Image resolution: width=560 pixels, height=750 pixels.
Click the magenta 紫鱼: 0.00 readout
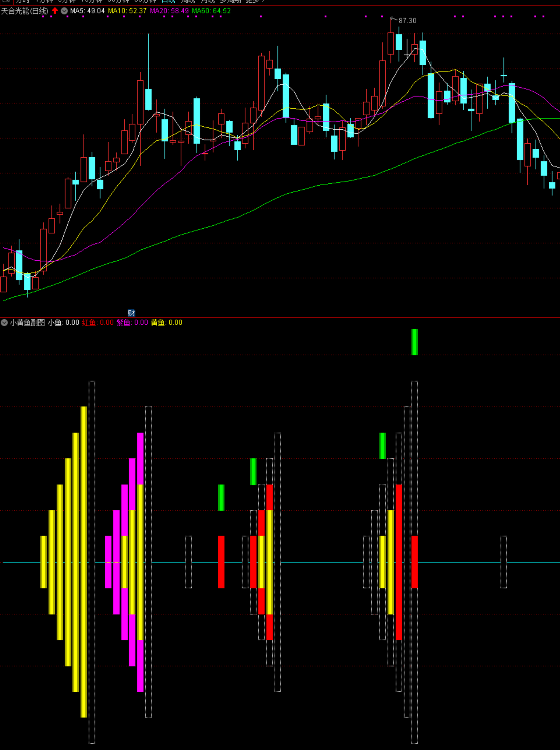pos(132,322)
